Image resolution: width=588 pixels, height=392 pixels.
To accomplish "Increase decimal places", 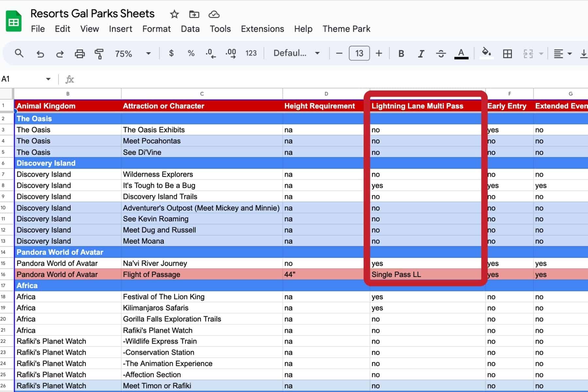I will [231, 53].
